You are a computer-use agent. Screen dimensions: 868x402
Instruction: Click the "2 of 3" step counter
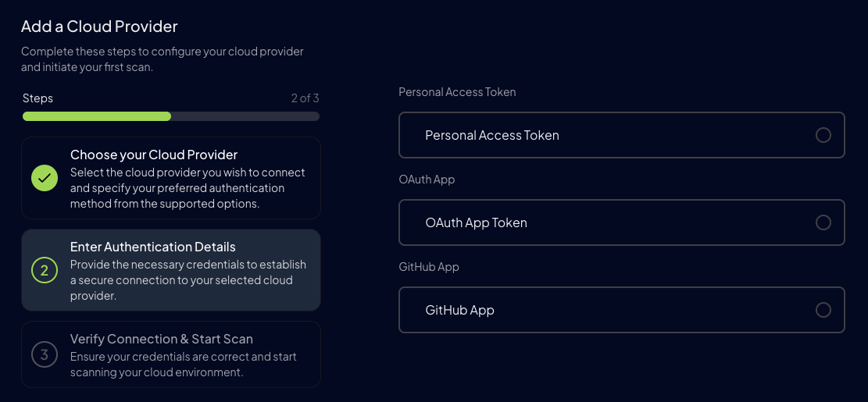tap(305, 98)
